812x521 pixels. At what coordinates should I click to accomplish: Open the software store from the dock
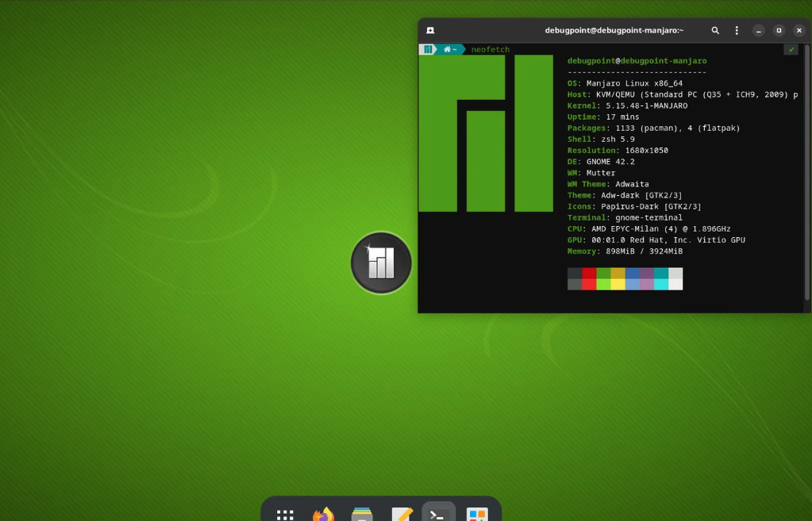coord(476,514)
